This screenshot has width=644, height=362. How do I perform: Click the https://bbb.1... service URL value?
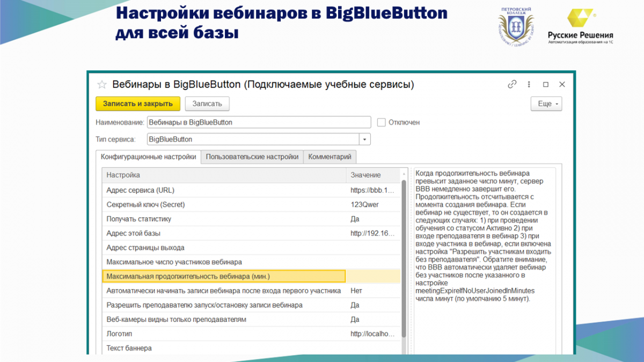tap(373, 190)
